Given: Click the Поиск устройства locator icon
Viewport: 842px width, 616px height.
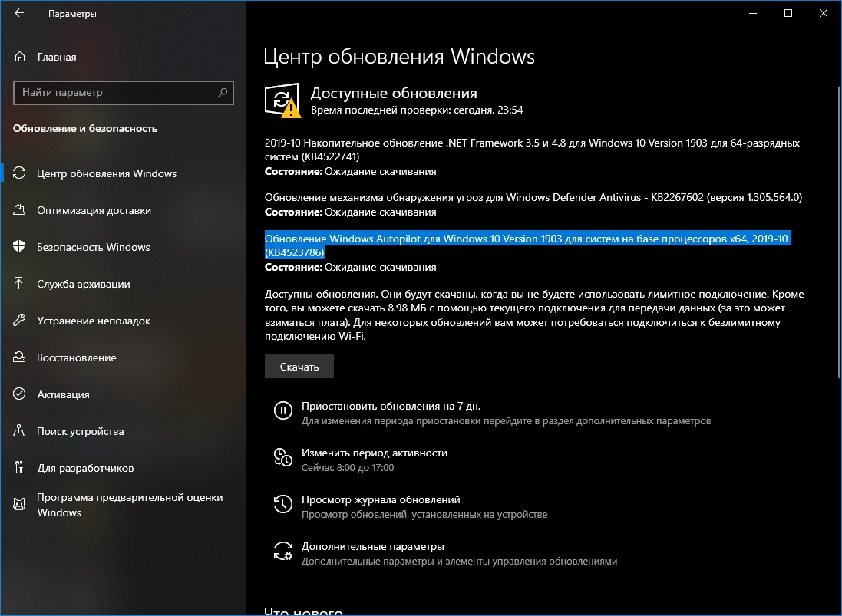Looking at the screenshot, I should pyautogui.click(x=19, y=430).
